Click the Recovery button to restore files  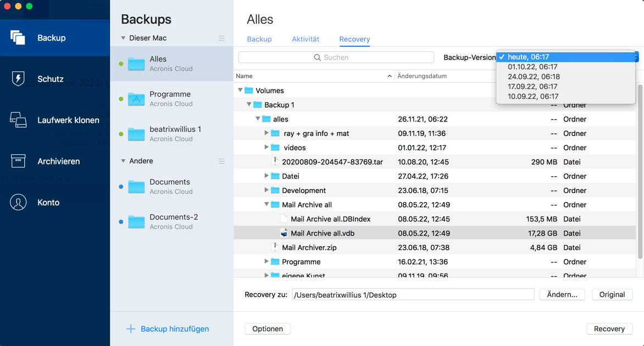pyautogui.click(x=609, y=328)
